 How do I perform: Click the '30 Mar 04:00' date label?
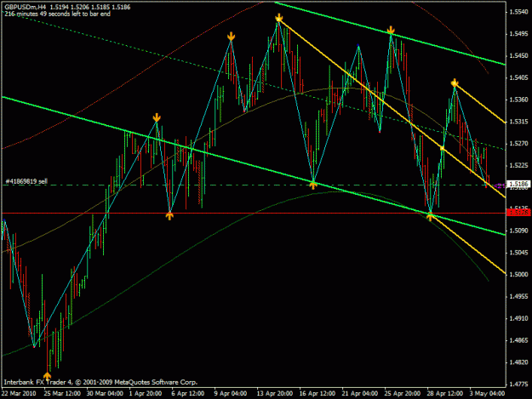[x=105, y=393]
